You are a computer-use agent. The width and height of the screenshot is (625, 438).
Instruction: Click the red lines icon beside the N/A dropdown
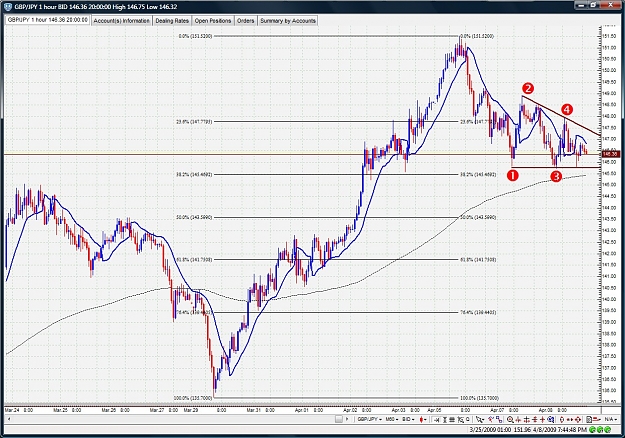tap(596, 419)
